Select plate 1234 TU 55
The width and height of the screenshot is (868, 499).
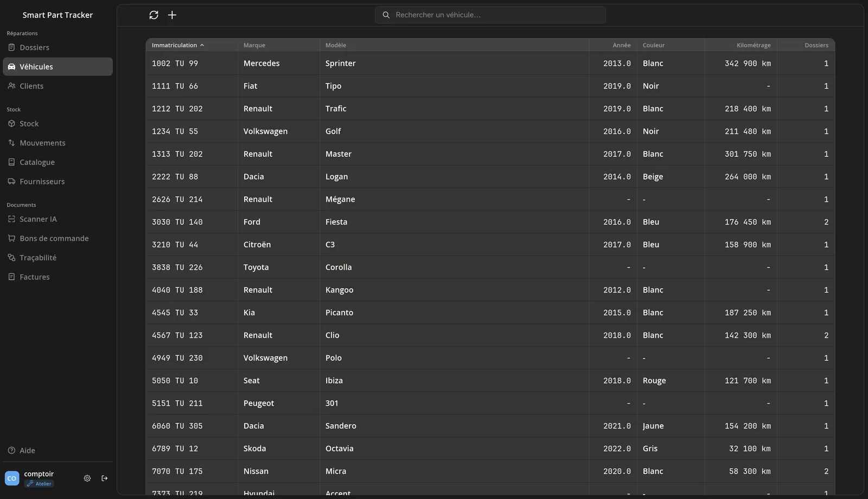(175, 131)
